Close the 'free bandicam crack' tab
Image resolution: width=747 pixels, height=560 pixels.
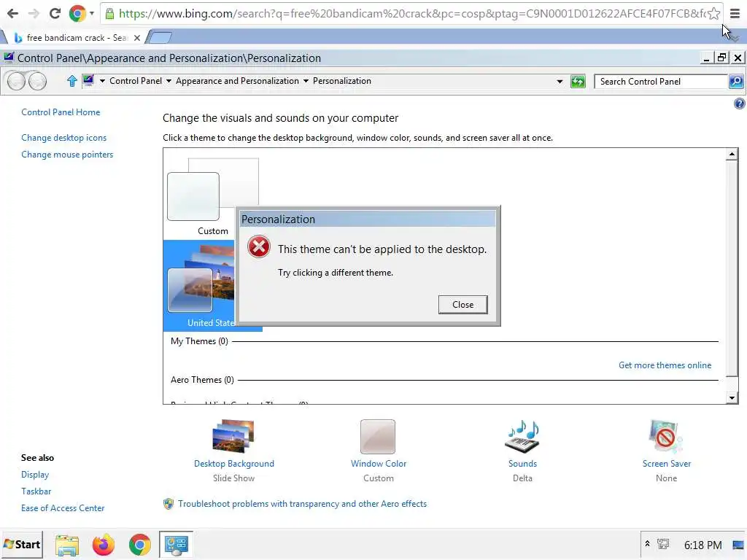coord(136,38)
